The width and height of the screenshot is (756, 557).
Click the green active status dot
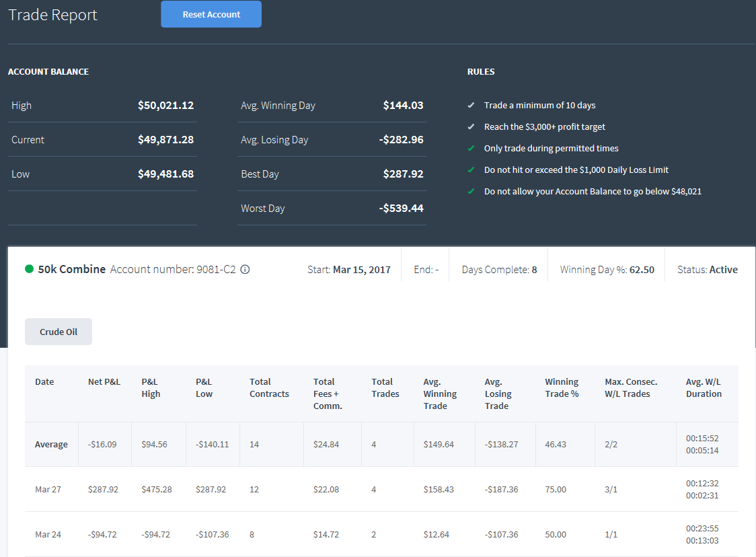(x=29, y=269)
